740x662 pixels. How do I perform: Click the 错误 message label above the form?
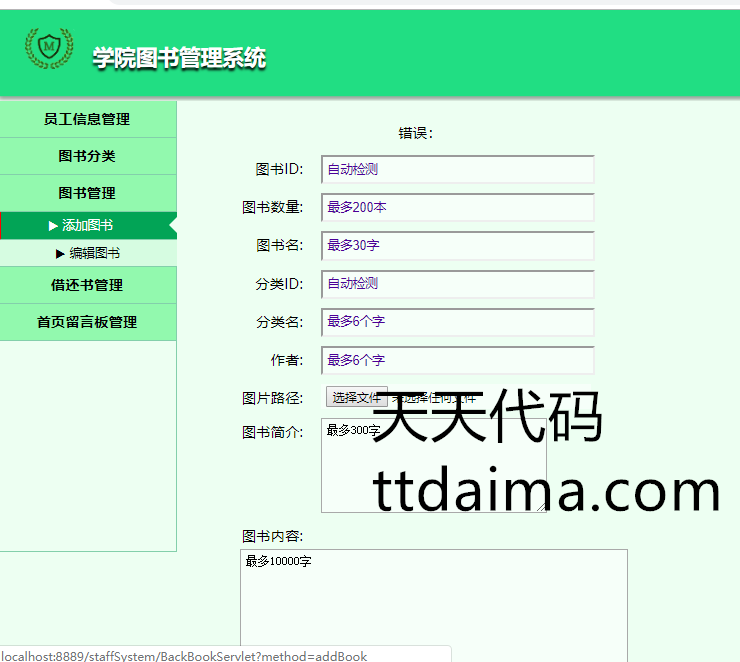[415, 133]
